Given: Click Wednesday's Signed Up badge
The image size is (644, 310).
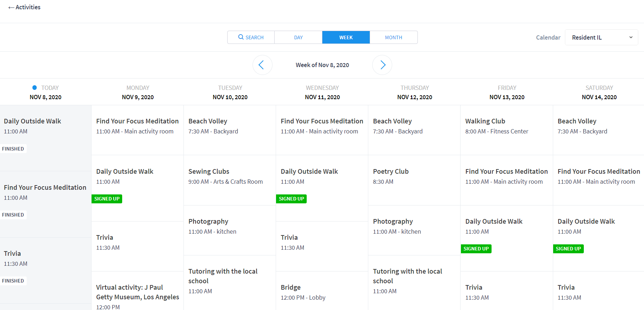Looking at the screenshot, I should point(291,199).
